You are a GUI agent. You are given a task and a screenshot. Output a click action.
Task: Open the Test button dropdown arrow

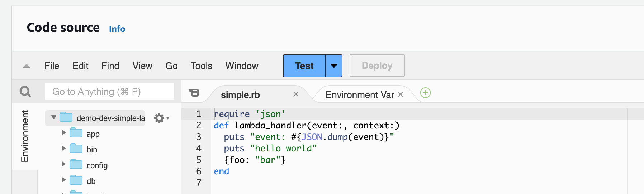point(334,66)
